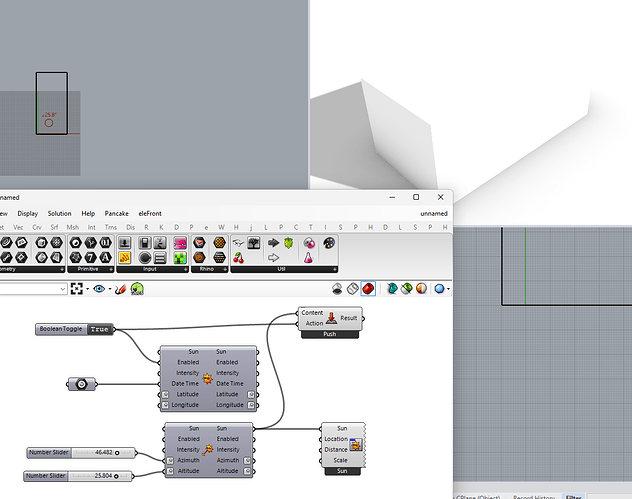Expand the Primitive panel plus button
Viewport: 632px width, 499px height.
pyautogui.click(x=111, y=269)
